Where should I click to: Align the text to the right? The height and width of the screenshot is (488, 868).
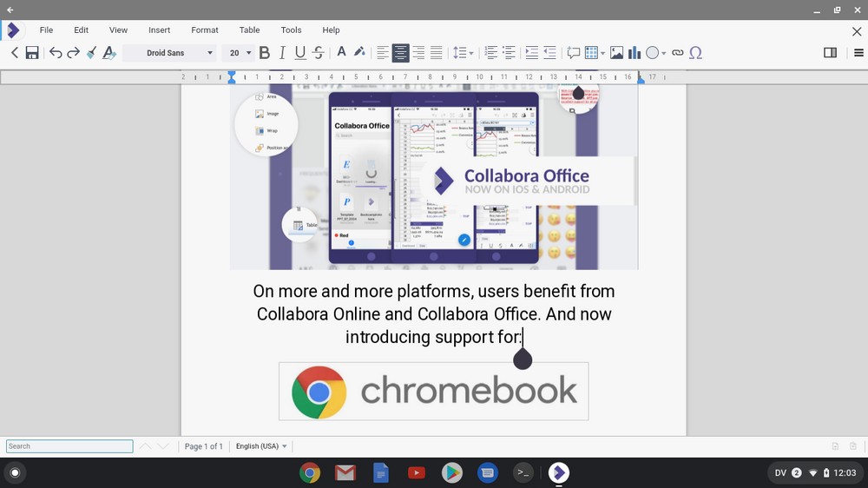418,53
